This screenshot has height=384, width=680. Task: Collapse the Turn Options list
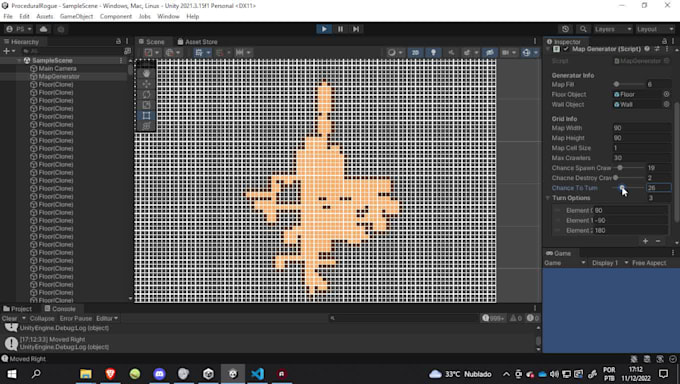[x=548, y=198]
